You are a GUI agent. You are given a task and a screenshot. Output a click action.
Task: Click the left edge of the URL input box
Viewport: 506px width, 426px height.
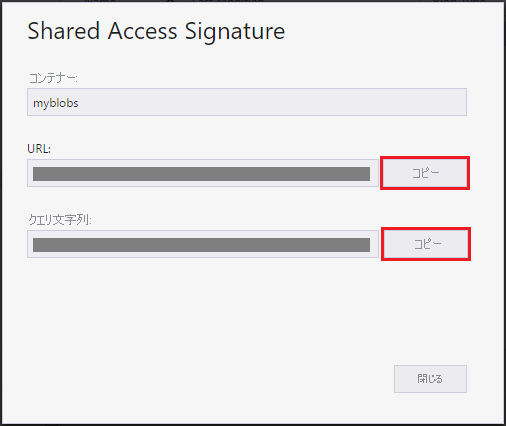pos(30,173)
